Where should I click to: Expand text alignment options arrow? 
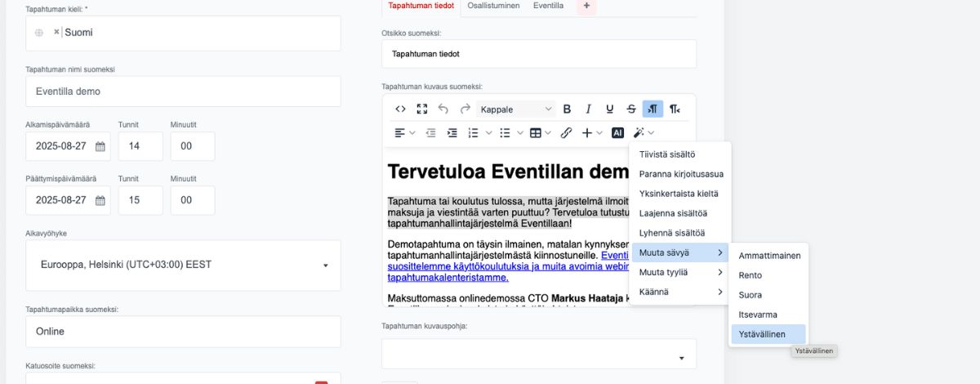click(x=412, y=132)
